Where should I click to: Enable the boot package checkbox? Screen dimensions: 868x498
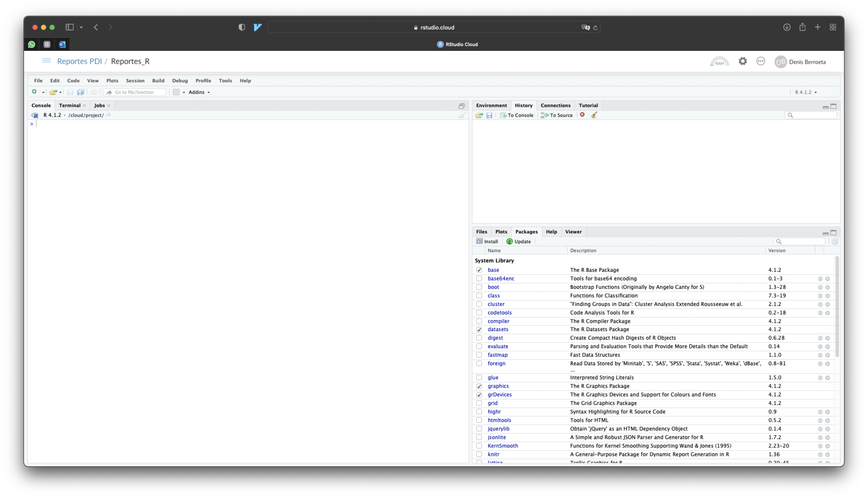pyautogui.click(x=479, y=287)
